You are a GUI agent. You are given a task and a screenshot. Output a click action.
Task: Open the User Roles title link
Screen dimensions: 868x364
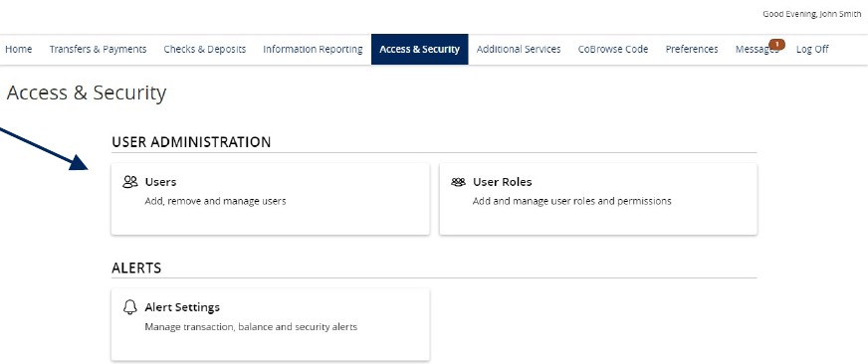tap(502, 182)
